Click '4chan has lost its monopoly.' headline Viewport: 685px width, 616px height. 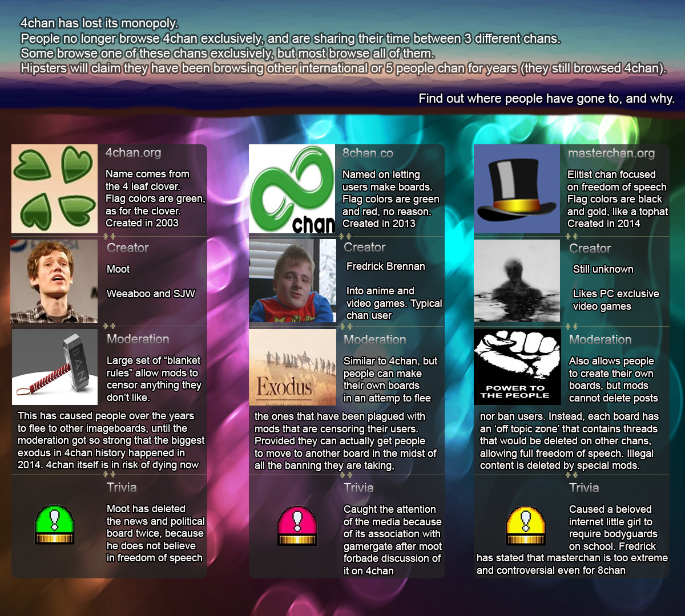tap(99, 23)
